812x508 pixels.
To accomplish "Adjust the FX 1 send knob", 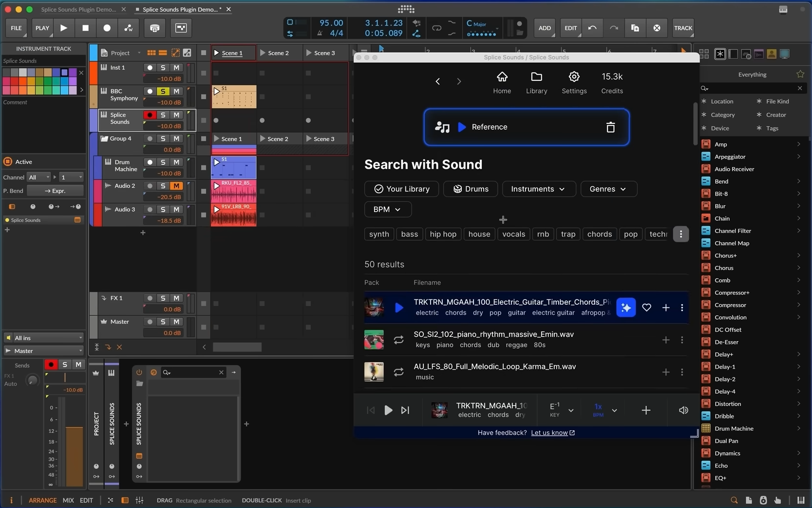I will coord(32,380).
